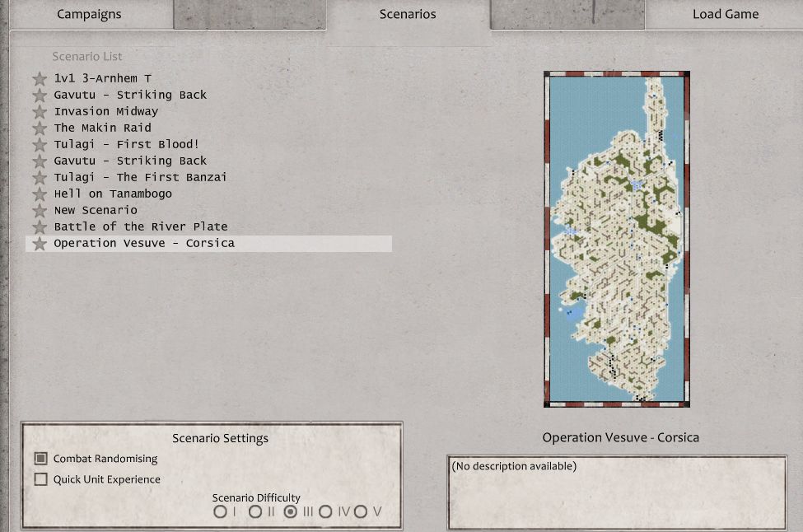Click the scenario description text box
This screenshot has height=532, width=803.
coord(616,492)
